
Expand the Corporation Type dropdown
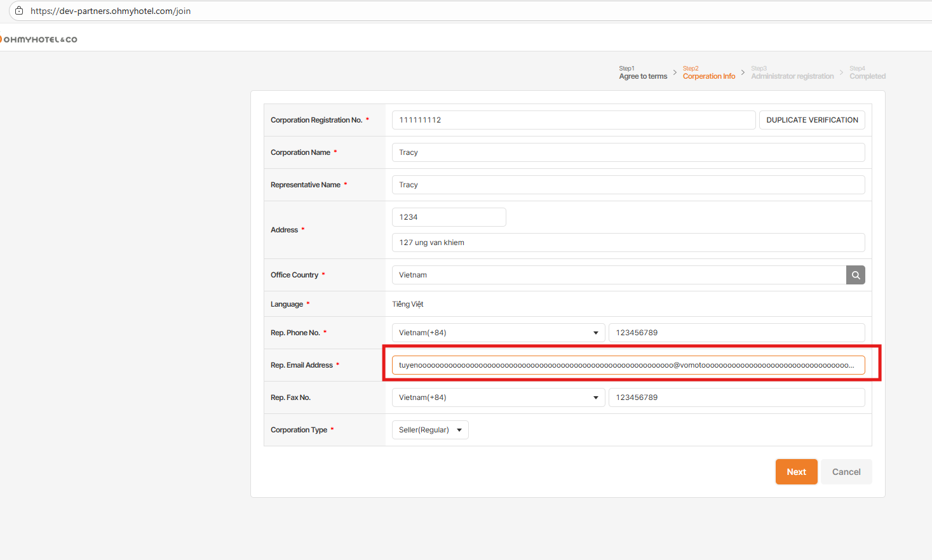tap(430, 430)
